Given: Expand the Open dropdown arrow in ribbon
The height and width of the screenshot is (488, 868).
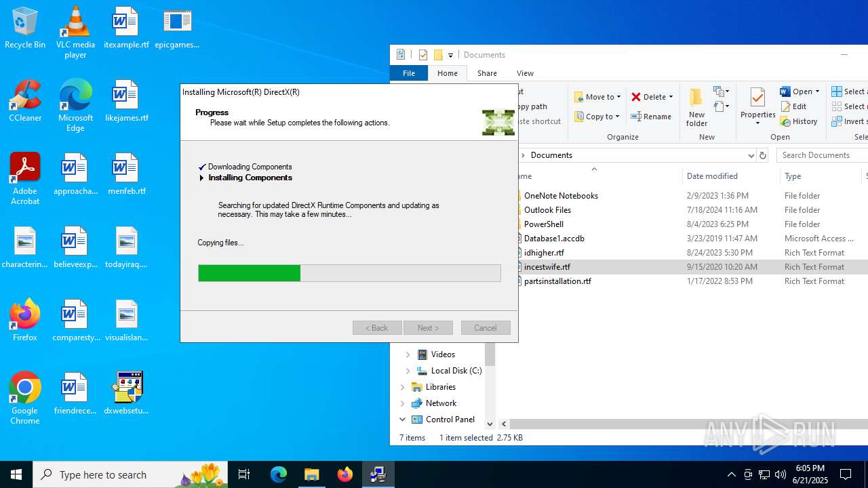Looking at the screenshot, I should click(x=817, y=91).
